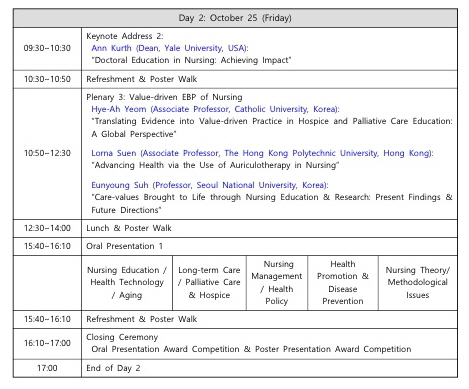The height and width of the screenshot is (389, 469).
Task: Open Eunyoung Suh speaker link
Action: (210, 185)
